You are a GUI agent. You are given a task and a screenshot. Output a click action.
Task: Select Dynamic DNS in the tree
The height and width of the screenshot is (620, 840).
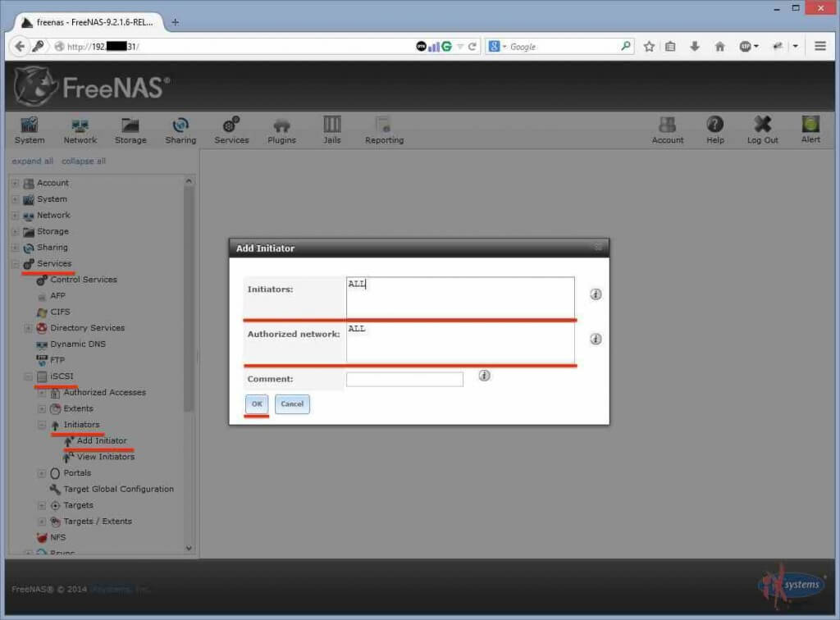[78, 344]
